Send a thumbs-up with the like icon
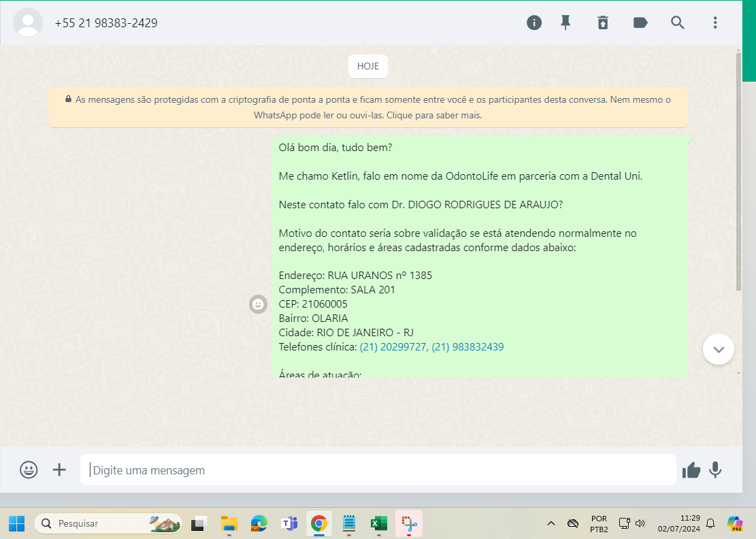Viewport: 756px width, 539px height. 691,470
